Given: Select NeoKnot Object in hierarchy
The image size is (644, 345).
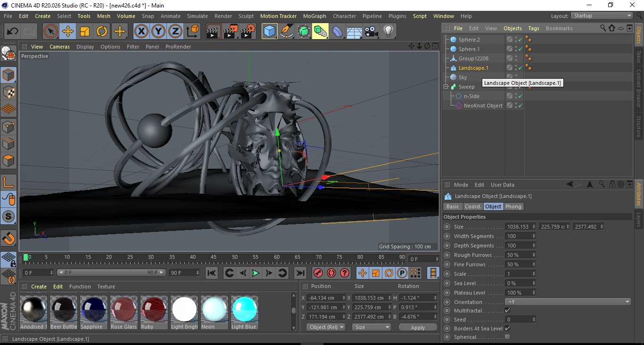Looking at the screenshot, I should coord(483,106).
